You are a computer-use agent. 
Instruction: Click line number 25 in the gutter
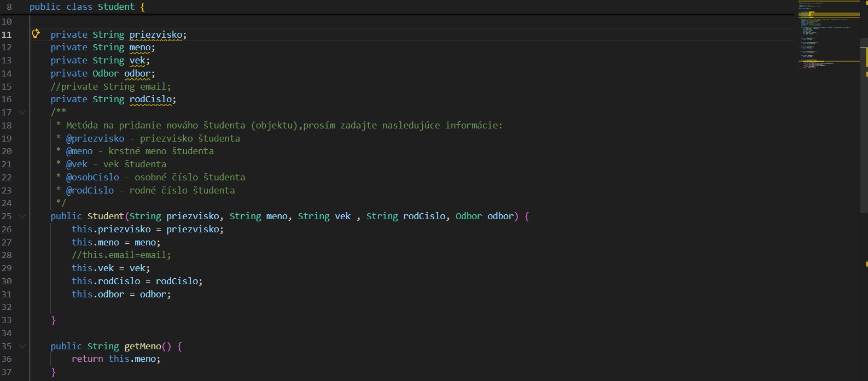7,216
